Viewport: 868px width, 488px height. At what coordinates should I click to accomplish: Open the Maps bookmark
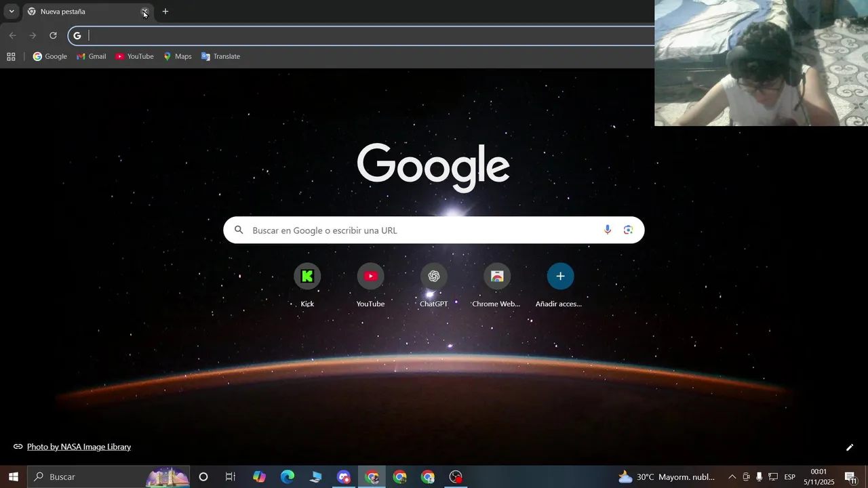coord(178,57)
